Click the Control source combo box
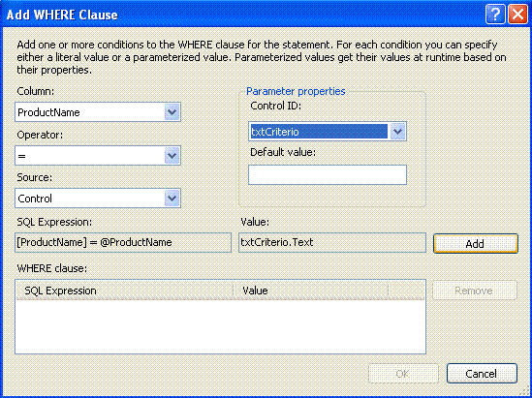The width and height of the screenshot is (532, 398). [x=98, y=198]
